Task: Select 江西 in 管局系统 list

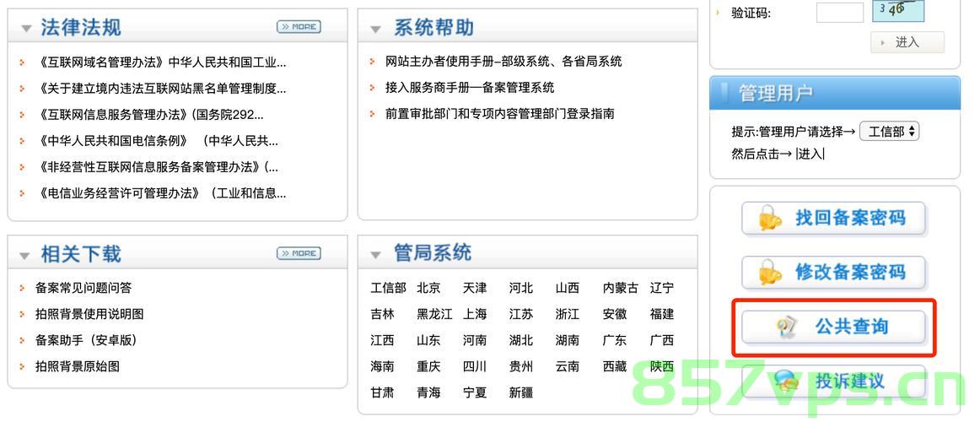Action: tap(383, 341)
